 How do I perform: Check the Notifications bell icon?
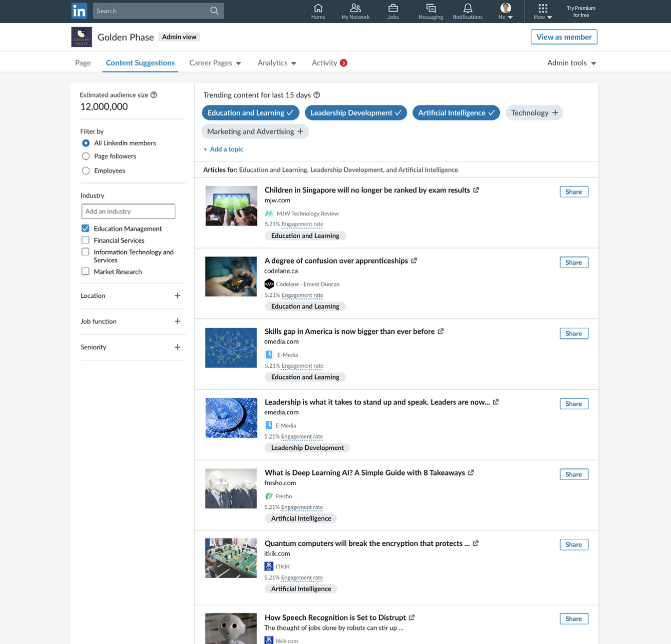tap(468, 8)
